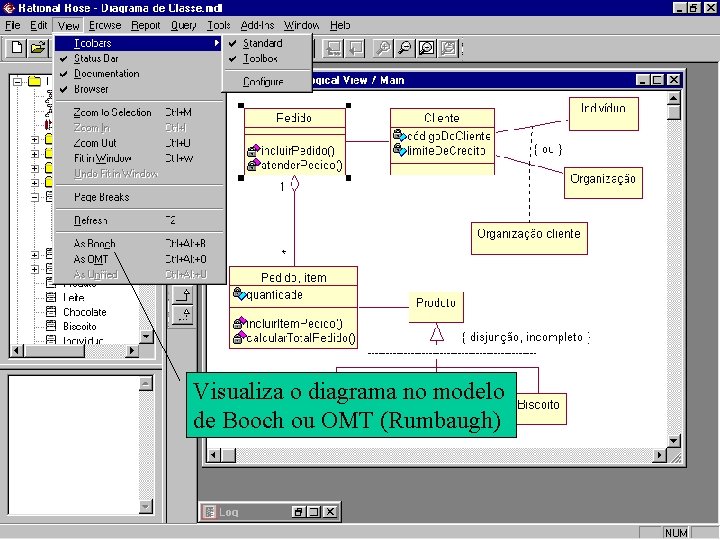The image size is (720, 540).
Task: Click the Browse Parent toolbar icon
Action: click(x=333, y=48)
